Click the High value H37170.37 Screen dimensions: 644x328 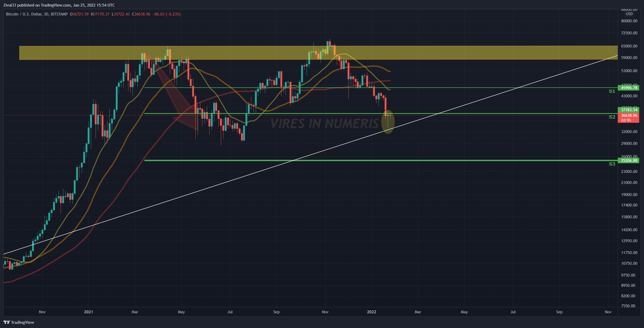click(x=100, y=14)
